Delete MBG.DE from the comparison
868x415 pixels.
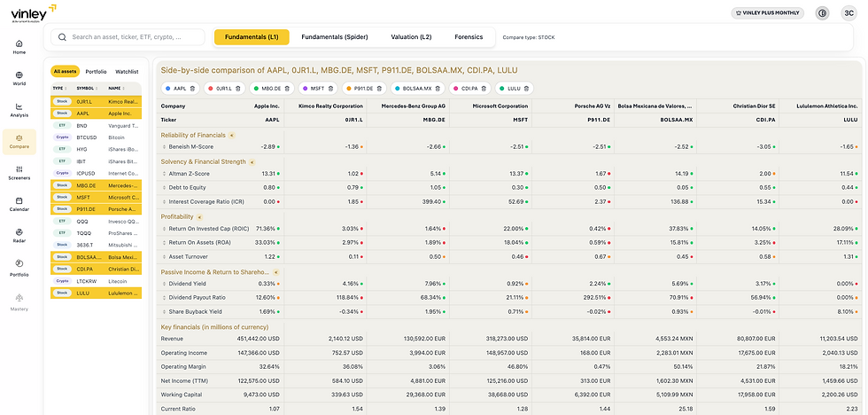pos(285,88)
